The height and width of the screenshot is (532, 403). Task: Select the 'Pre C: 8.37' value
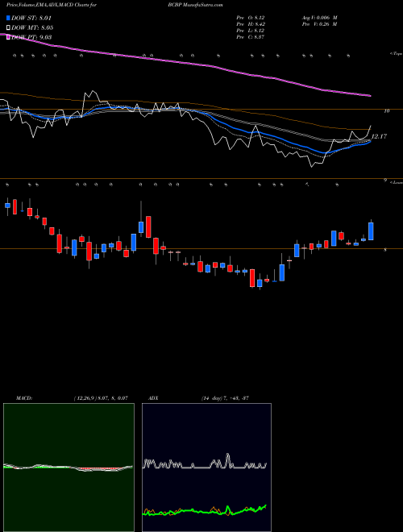point(251,37)
